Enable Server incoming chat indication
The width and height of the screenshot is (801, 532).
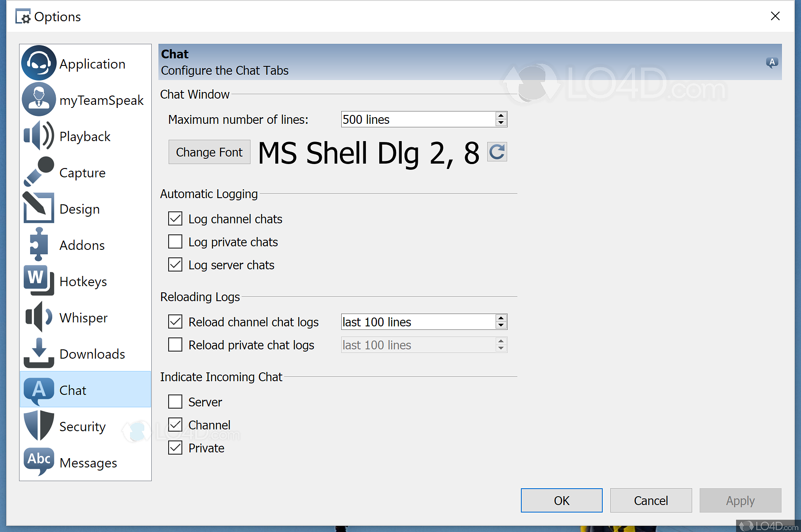175,402
